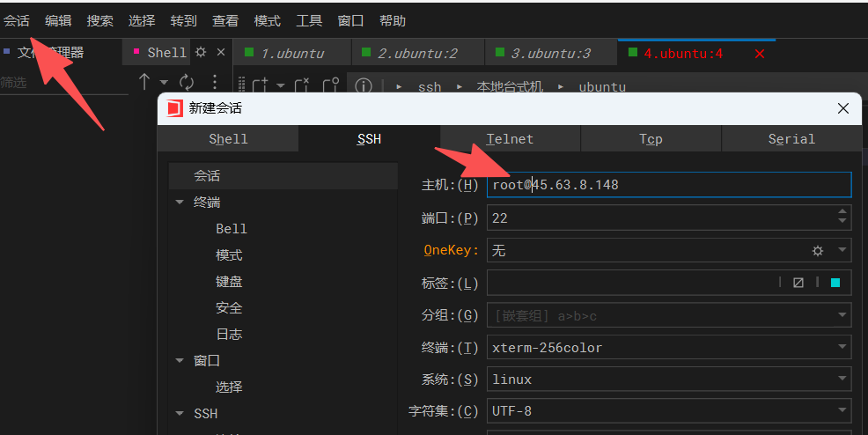The height and width of the screenshot is (435, 868).
Task: Select 日志 in settings tree
Action: click(229, 335)
